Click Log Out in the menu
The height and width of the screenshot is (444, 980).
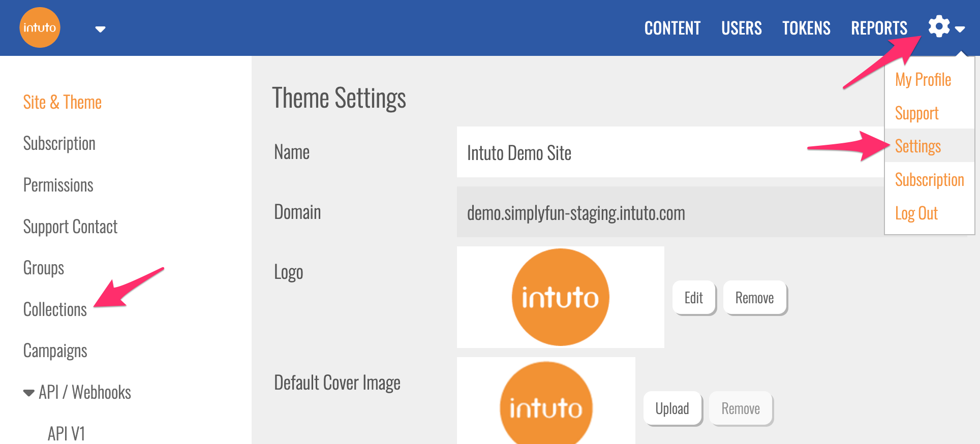(916, 213)
